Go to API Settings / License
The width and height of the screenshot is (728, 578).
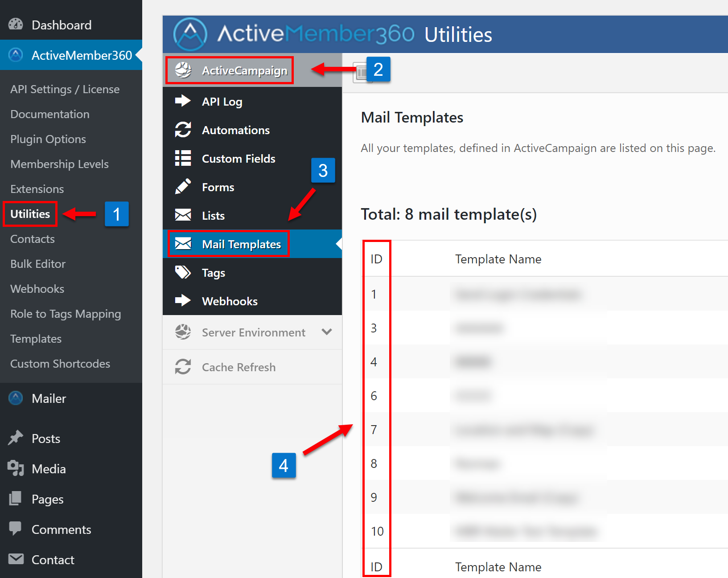point(65,89)
